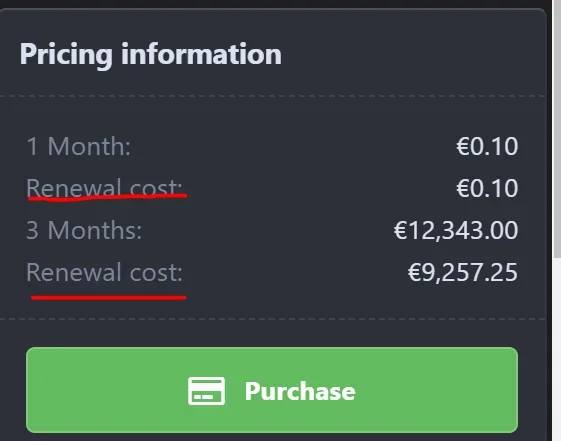The height and width of the screenshot is (441, 561).
Task: Click the vertical scrollbar thumb on right
Action: pyautogui.click(x=557, y=128)
